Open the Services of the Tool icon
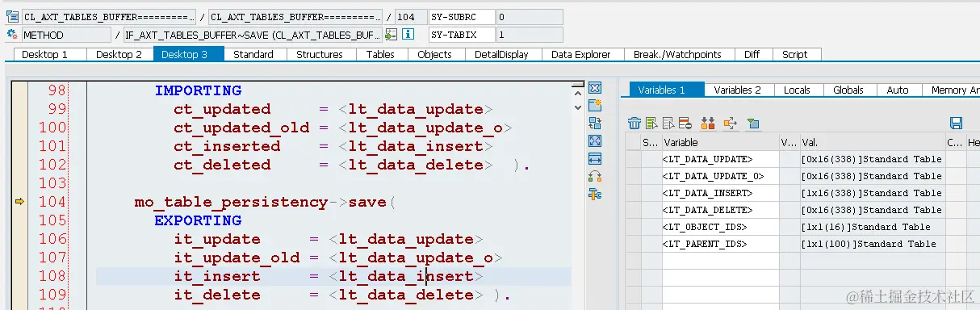Viewport: 980px width, 310px height. tap(595, 194)
